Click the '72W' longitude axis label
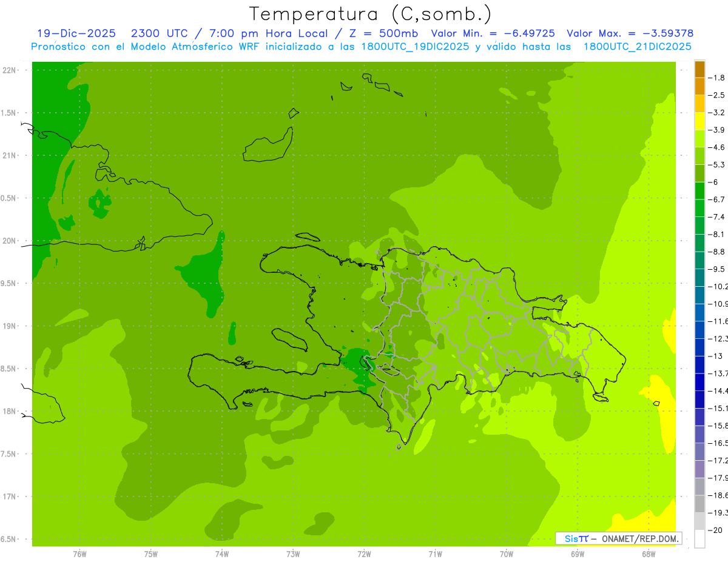 [x=364, y=554]
